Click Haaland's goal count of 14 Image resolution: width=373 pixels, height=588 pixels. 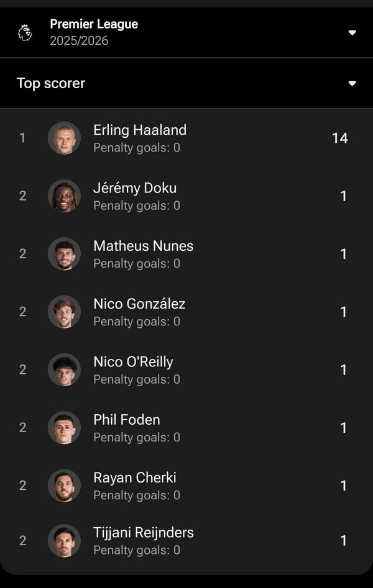(x=339, y=138)
